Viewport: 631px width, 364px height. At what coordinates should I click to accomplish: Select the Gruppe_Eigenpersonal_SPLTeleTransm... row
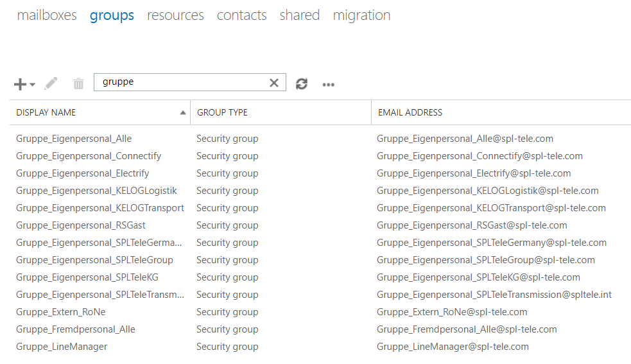tap(320, 294)
